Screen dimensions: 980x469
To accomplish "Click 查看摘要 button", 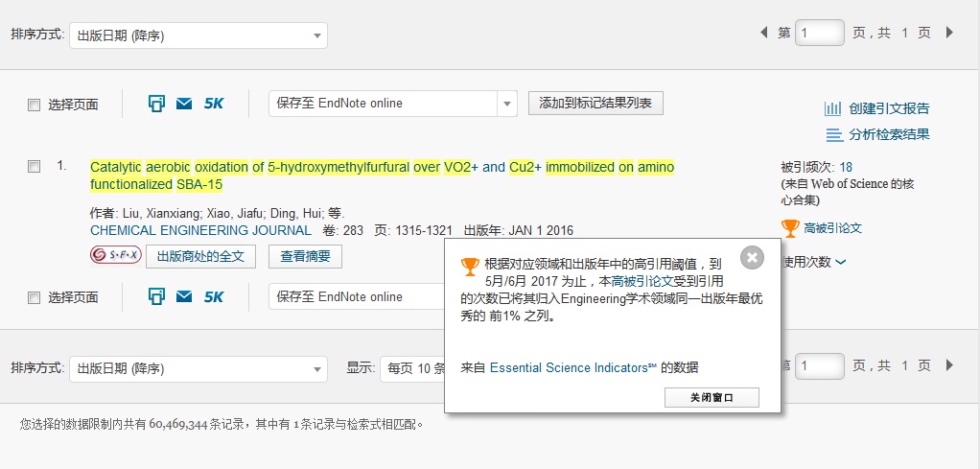I will click(305, 256).
